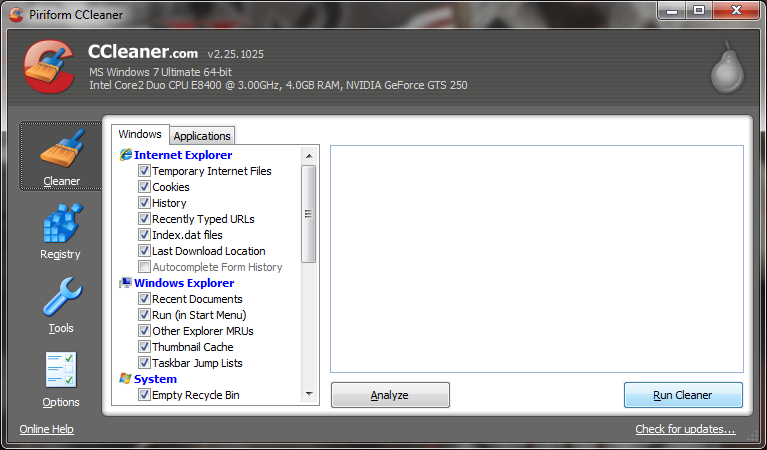Toggle Taskbar Jump Lists checkbox
The height and width of the screenshot is (450, 767).
(144, 363)
